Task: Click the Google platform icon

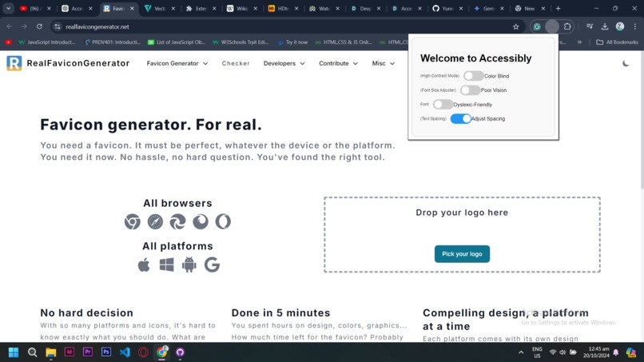Action: pyautogui.click(x=212, y=265)
